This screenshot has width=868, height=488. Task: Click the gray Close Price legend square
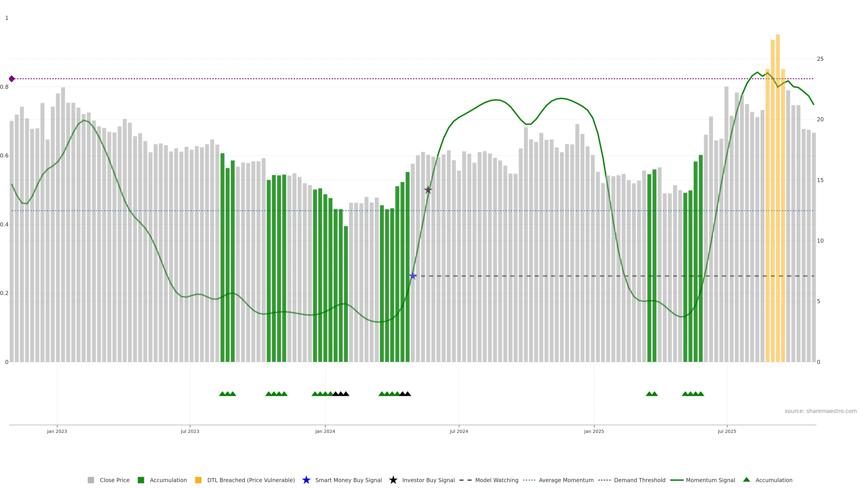click(91, 480)
